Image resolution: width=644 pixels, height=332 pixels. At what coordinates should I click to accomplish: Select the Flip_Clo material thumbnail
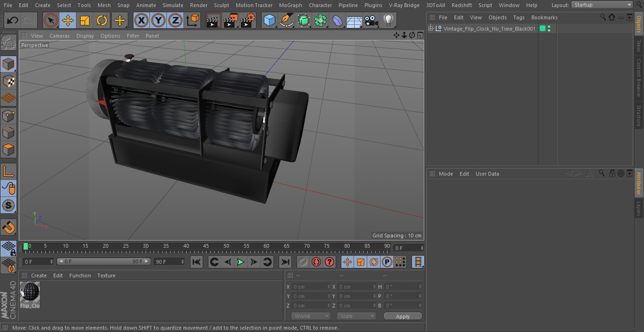tap(30, 292)
